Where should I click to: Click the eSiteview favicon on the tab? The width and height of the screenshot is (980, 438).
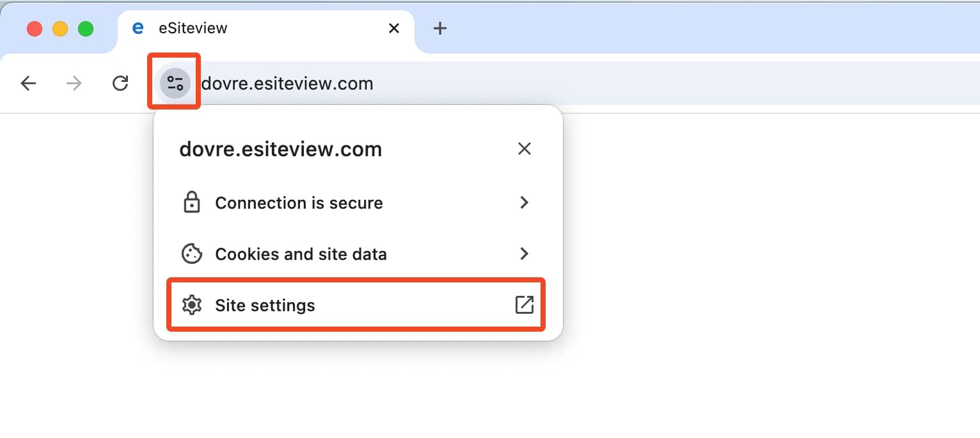[x=138, y=28]
